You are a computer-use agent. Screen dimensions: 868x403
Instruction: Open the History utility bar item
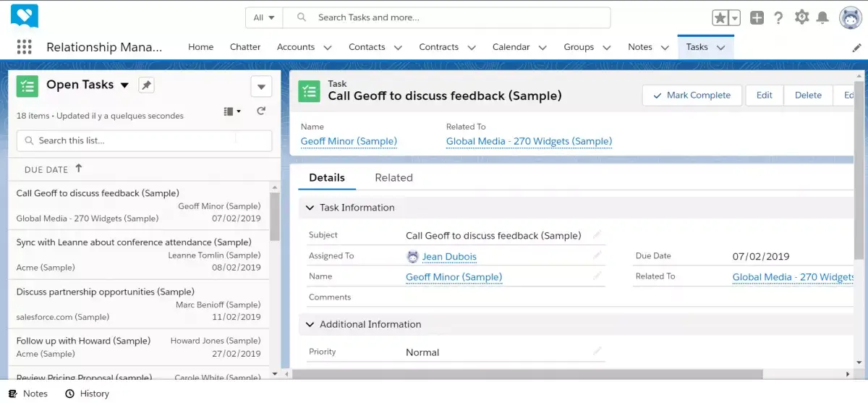(88, 394)
